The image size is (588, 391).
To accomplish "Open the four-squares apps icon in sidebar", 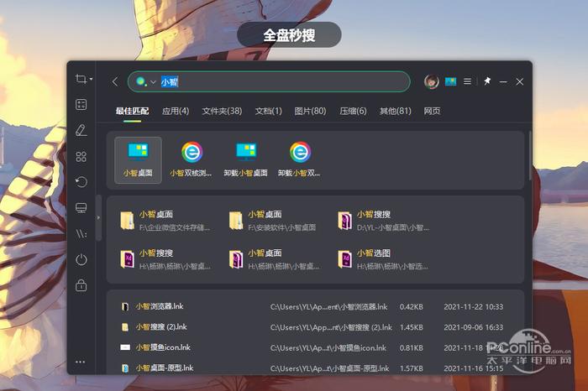I will [x=81, y=157].
